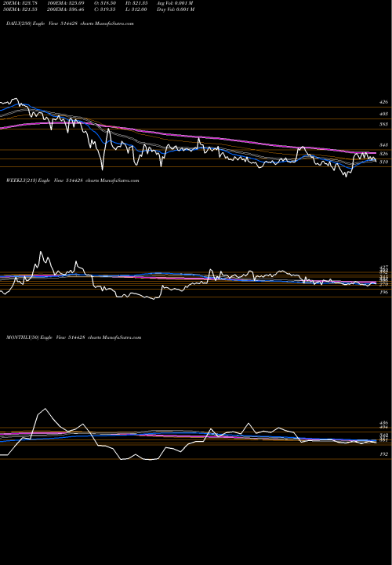This screenshot has height=565, width=392.
Task: Select the high price 'H:' value
Action: [136, 3]
